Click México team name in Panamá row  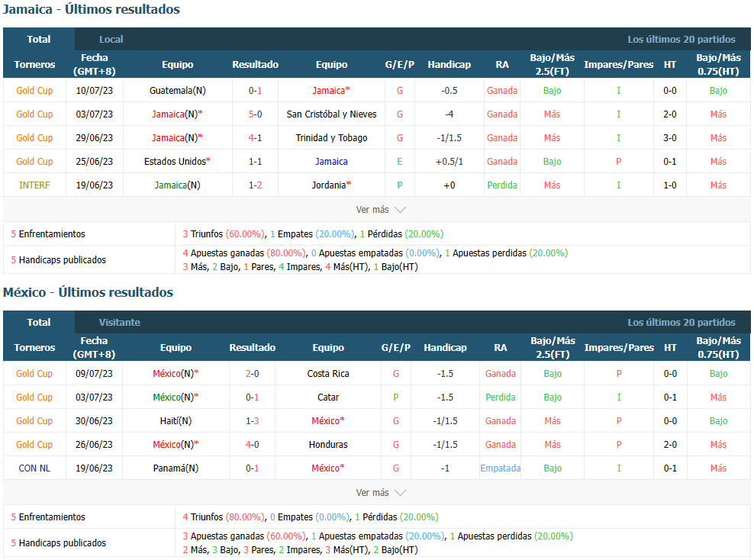pos(328,468)
